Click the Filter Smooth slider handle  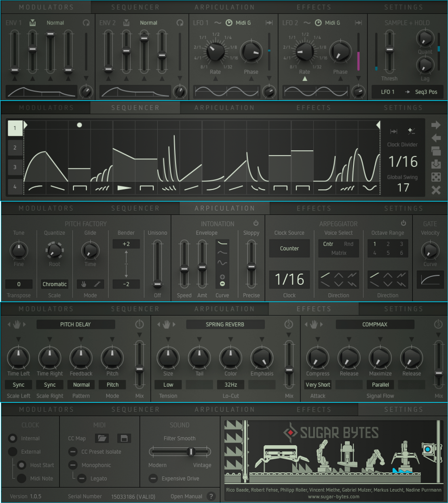[x=192, y=452]
